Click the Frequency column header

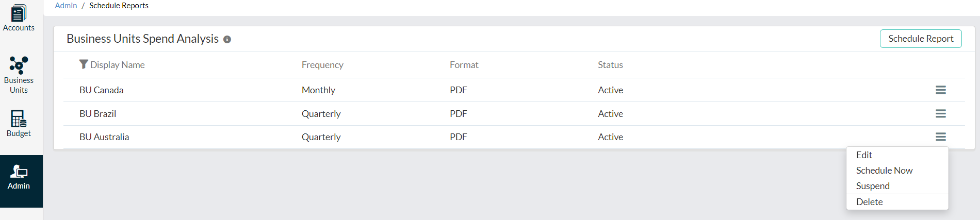pos(322,65)
